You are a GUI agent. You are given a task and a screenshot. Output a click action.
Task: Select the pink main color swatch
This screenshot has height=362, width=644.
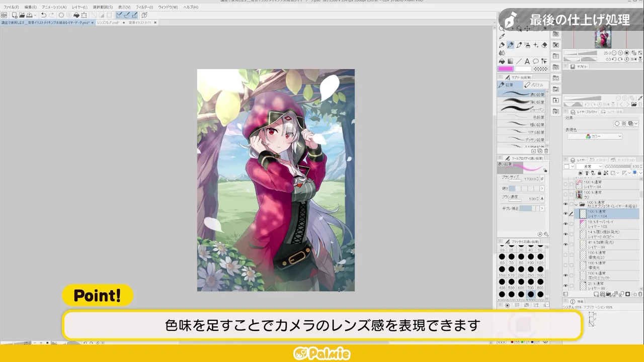pos(506,69)
